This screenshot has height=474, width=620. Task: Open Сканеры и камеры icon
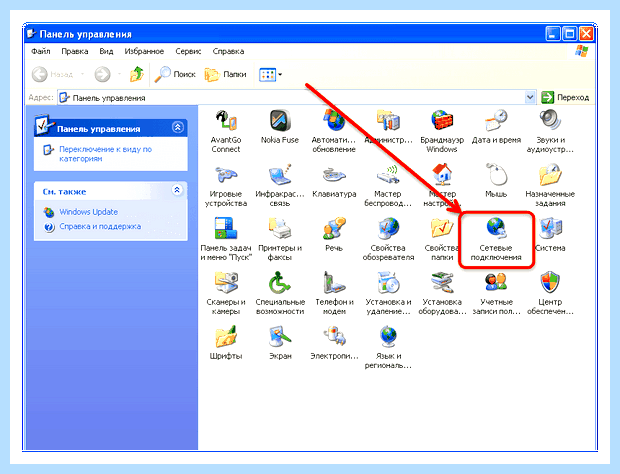tap(225, 294)
